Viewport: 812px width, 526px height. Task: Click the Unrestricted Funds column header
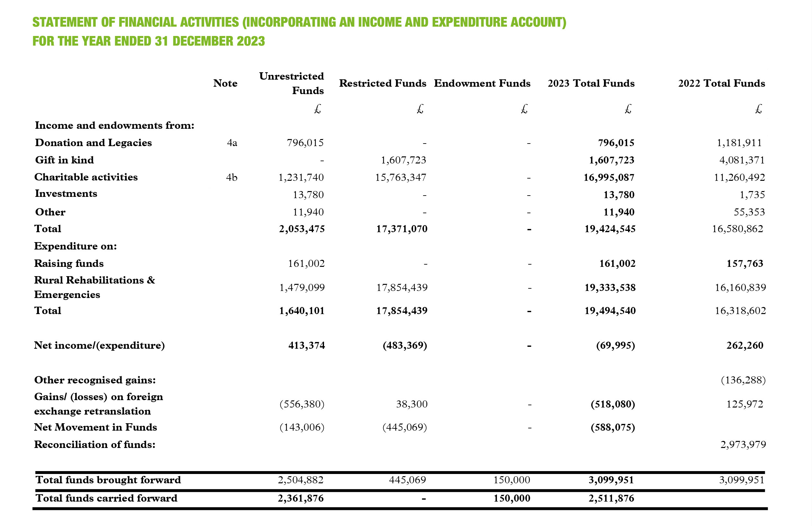point(291,83)
